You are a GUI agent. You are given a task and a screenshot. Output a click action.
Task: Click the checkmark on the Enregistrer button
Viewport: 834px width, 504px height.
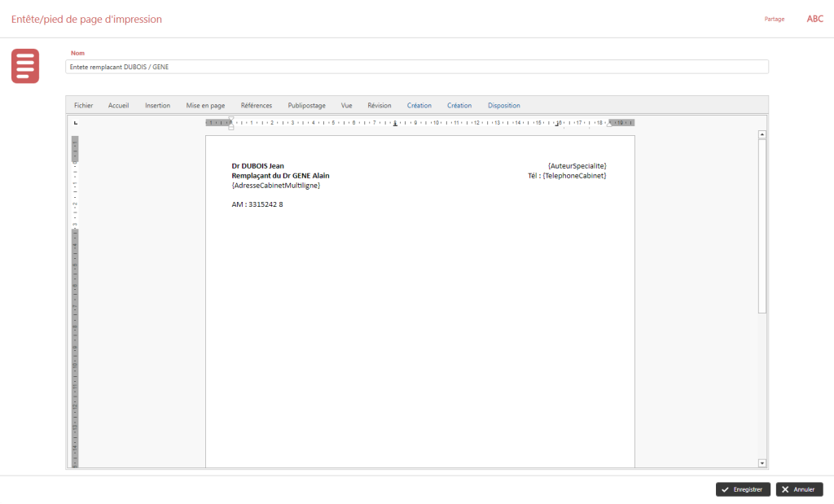pyautogui.click(x=725, y=489)
